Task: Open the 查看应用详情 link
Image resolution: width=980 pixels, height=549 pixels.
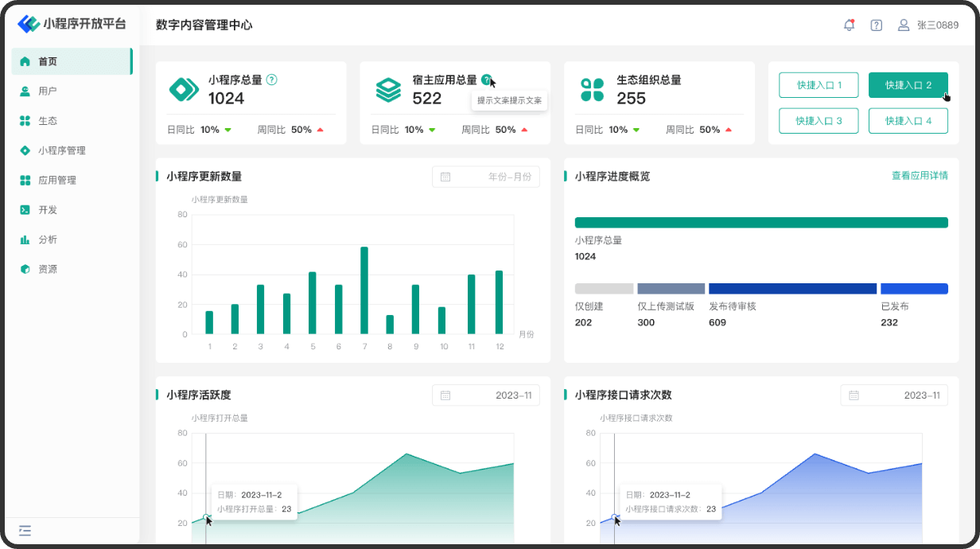Action: coord(919,176)
